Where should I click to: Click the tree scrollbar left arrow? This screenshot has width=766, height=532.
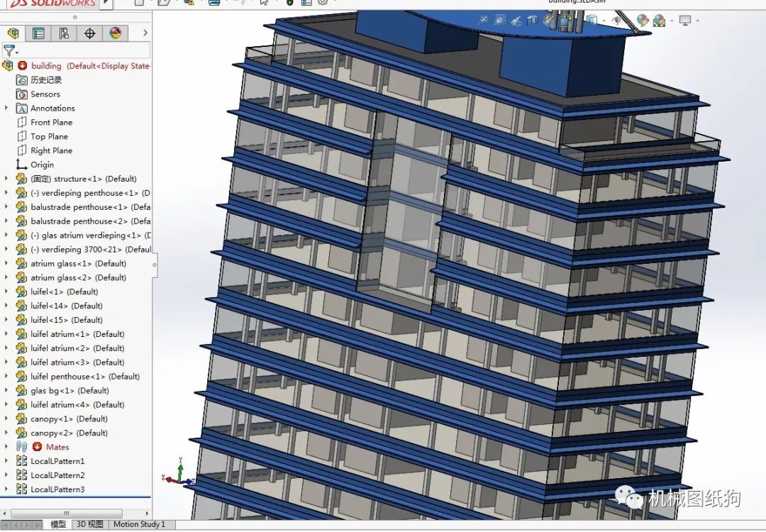(x=4, y=514)
